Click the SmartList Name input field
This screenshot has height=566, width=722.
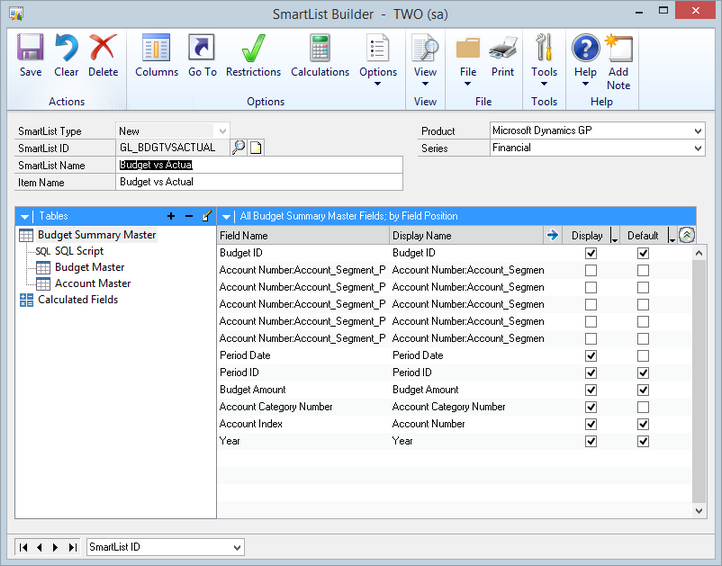click(259, 165)
